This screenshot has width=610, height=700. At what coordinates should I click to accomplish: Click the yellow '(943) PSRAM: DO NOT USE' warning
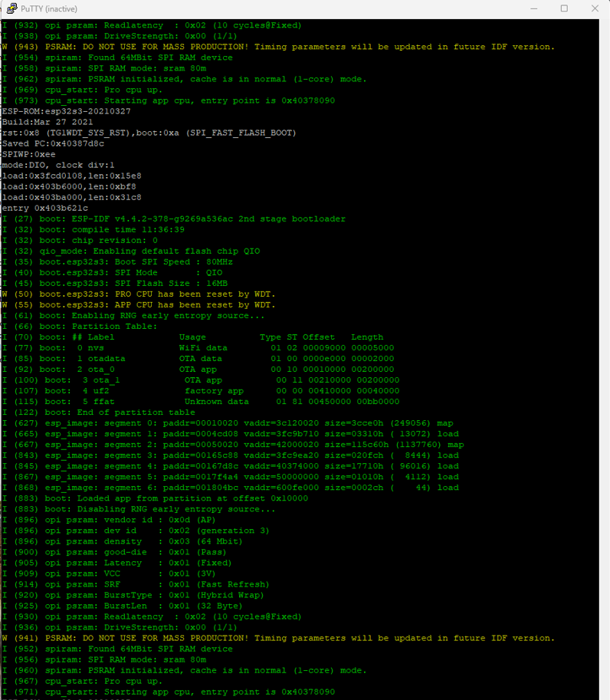coord(278,47)
